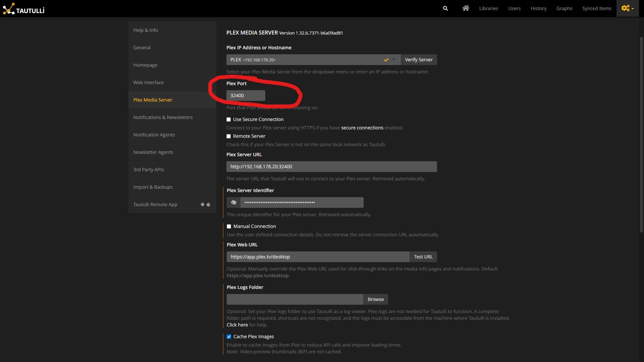644x362 pixels.
Task: Click the search magnifier icon
Action: 445,7
